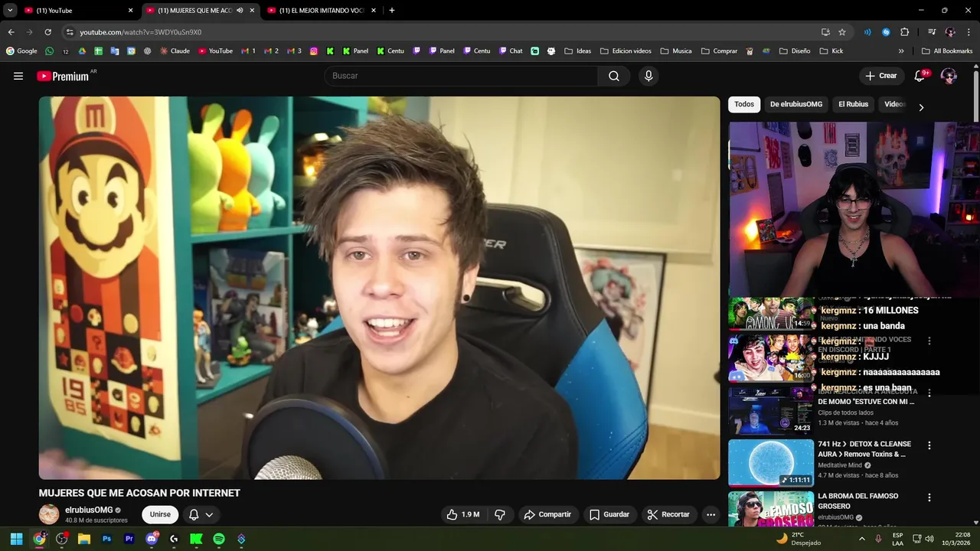
Task: Click the Compartir button
Action: click(547, 514)
